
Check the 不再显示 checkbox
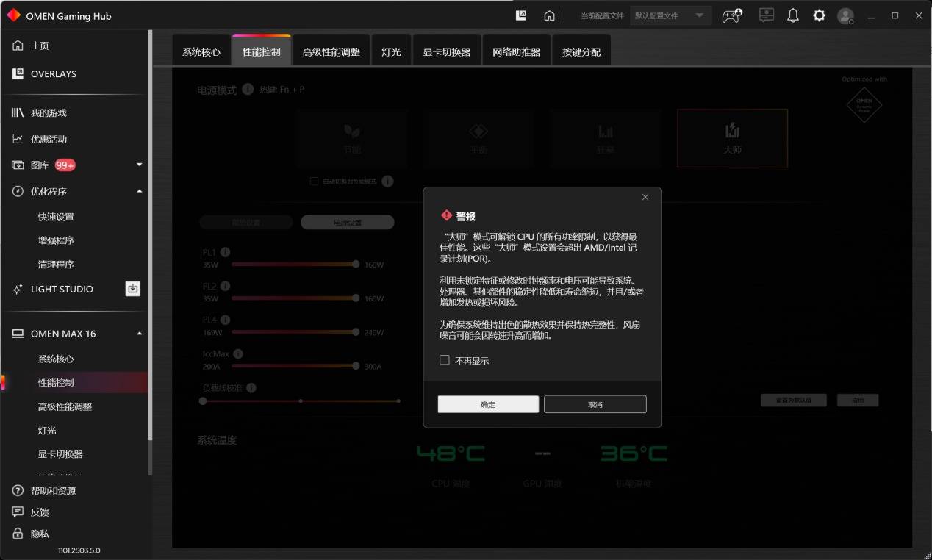tap(445, 360)
